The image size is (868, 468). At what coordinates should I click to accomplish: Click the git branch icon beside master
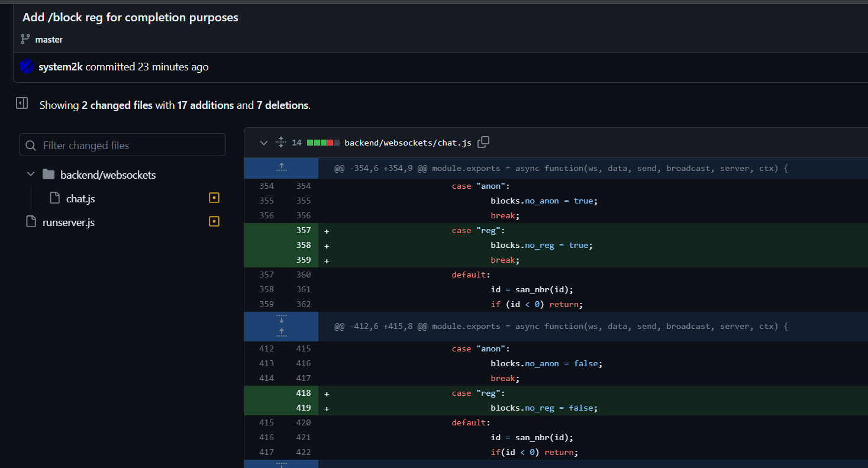click(x=25, y=39)
